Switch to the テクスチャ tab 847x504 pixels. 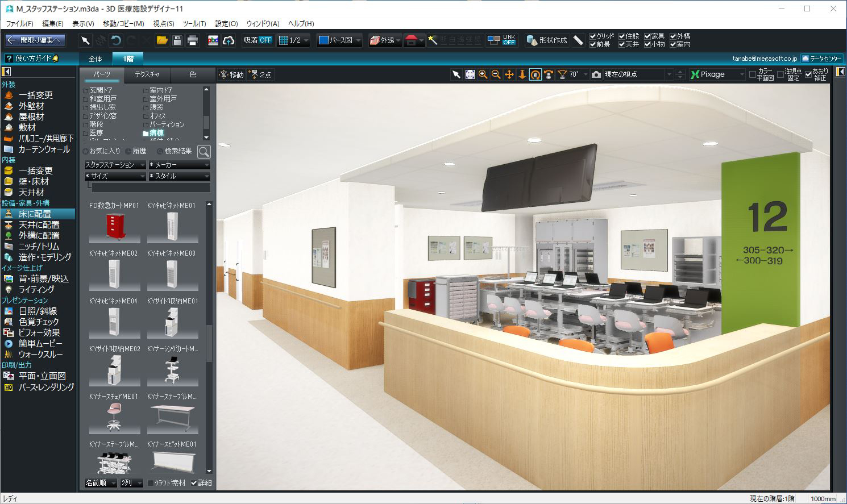(147, 74)
